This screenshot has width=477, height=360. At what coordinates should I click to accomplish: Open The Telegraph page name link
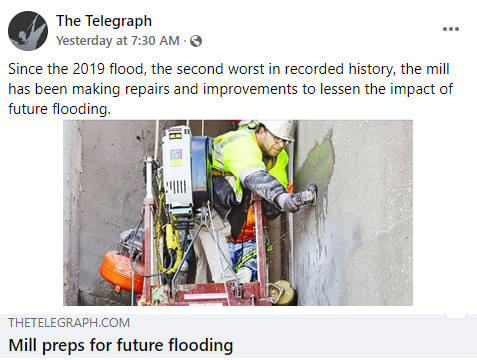(x=104, y=21)
